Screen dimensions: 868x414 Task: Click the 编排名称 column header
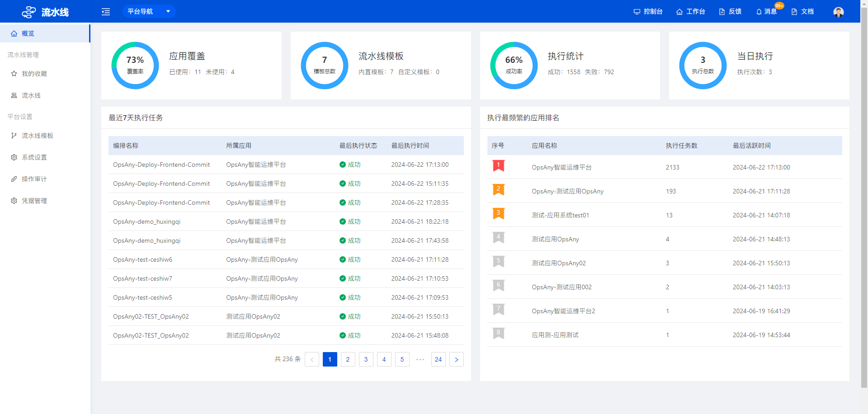126,146
